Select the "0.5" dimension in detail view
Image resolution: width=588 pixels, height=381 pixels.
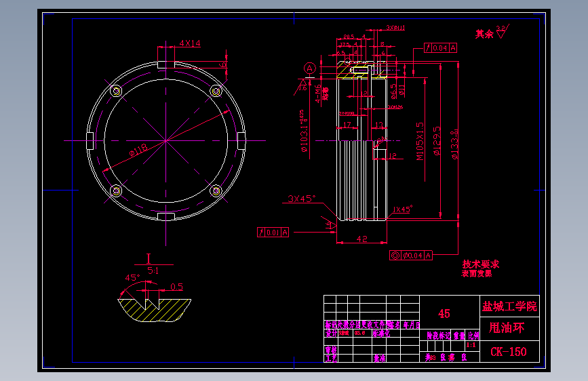pyautogui.click(x=176, y=287)
